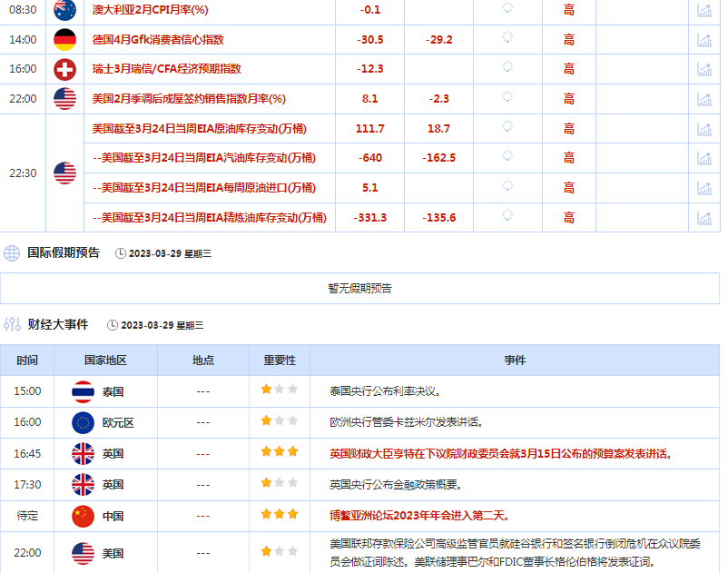View chart for US pending home sales
This screenshot has width=728, height=573.
tap(703, 99)
